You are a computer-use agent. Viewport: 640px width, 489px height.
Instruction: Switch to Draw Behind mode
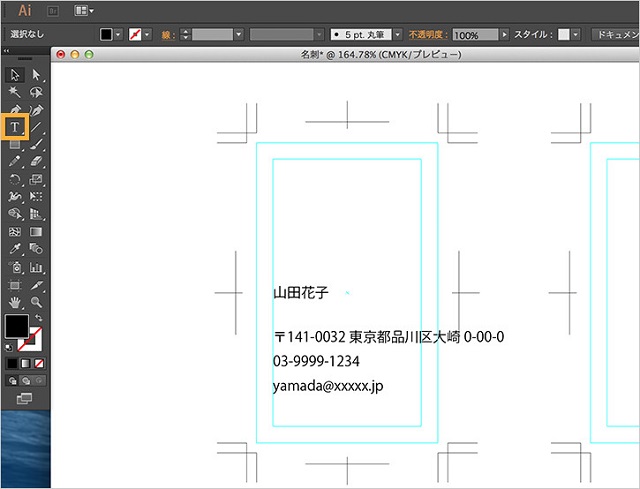point(25,380)
